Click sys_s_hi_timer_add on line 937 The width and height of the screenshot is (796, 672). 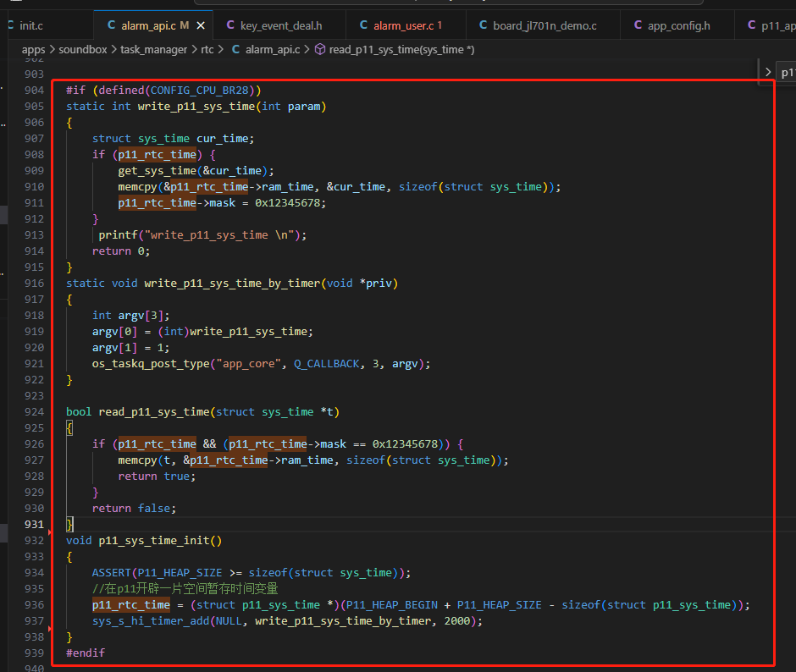(151, 621)
